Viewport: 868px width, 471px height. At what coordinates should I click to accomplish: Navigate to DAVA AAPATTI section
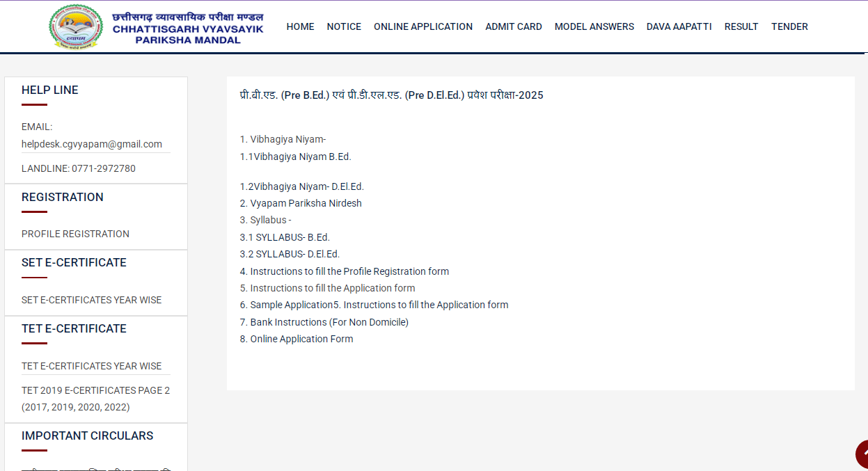pos(679,26)
